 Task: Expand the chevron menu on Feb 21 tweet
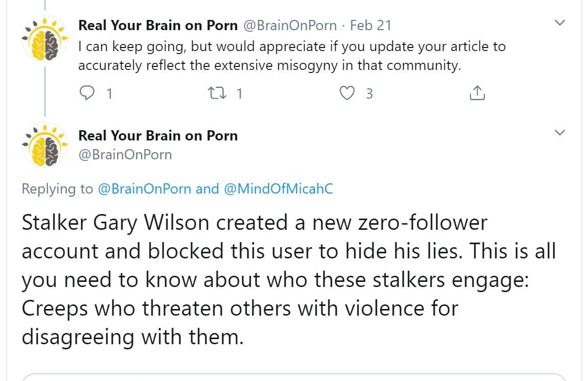560,23
